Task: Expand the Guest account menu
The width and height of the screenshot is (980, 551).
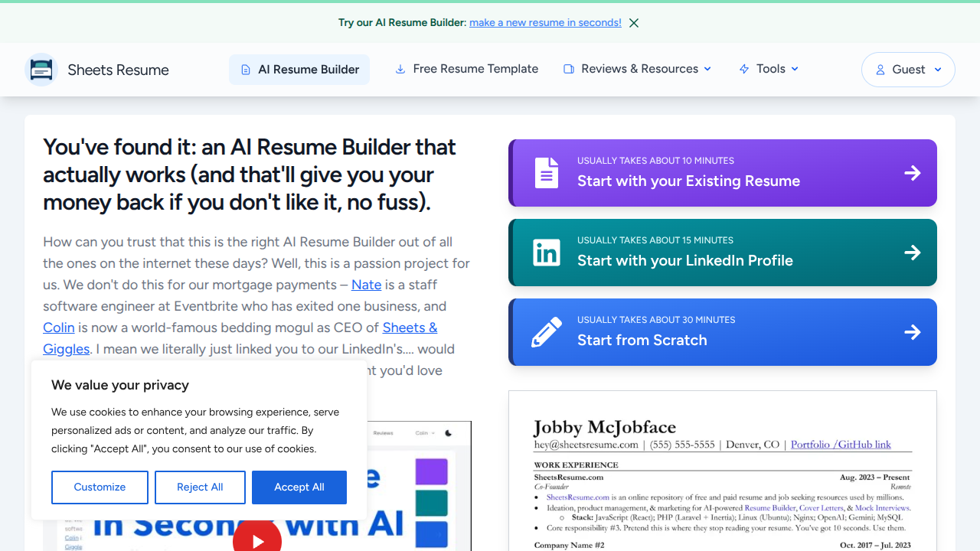Action: click(908, 69)
